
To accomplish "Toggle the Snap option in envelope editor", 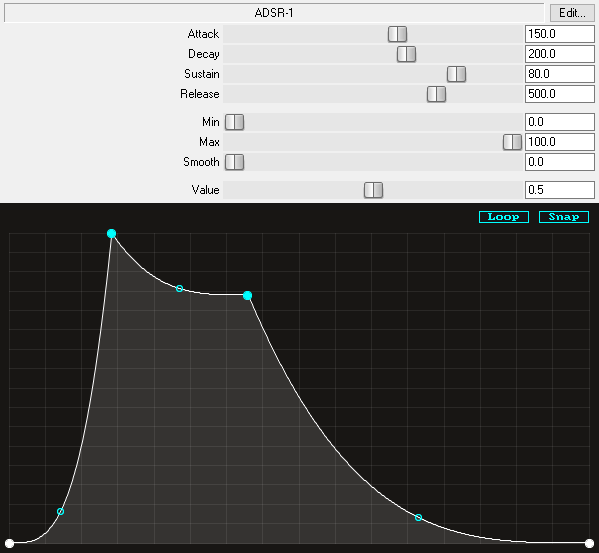I will pos(564,217).
